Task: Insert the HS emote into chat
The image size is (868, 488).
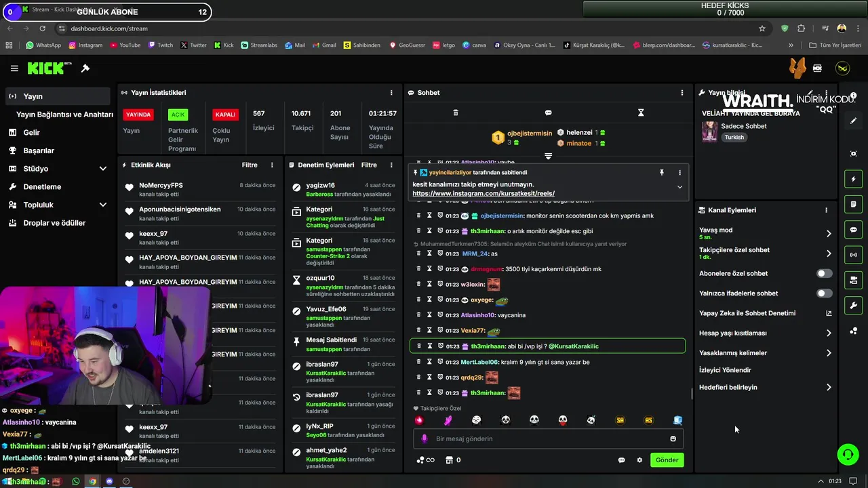Action: [x=648, y=420]
